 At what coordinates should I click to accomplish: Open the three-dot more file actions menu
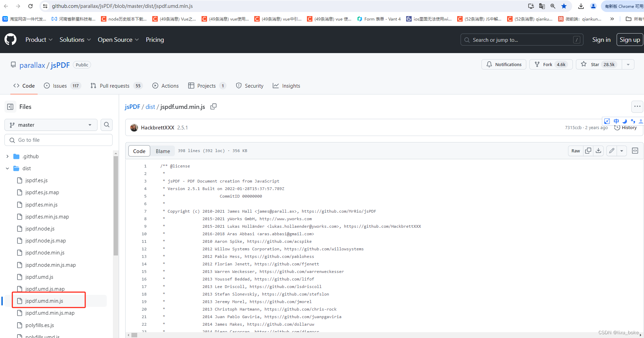(x=637, y=107)
